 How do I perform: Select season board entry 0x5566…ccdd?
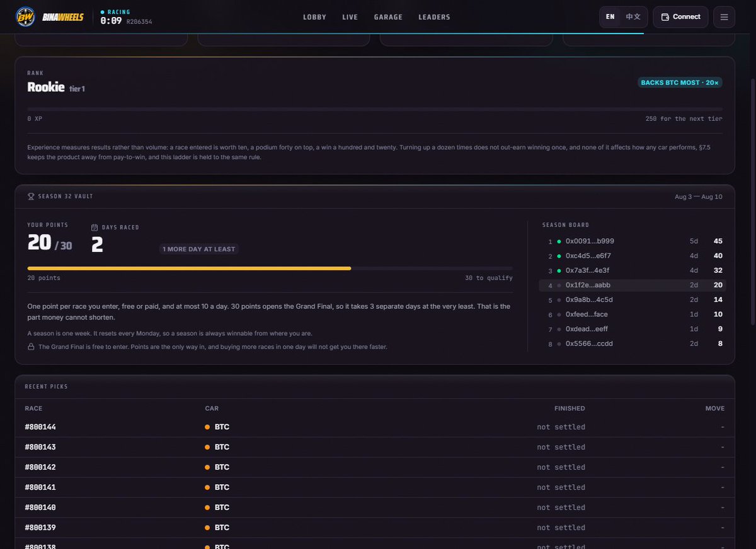(x=633, y=344)
